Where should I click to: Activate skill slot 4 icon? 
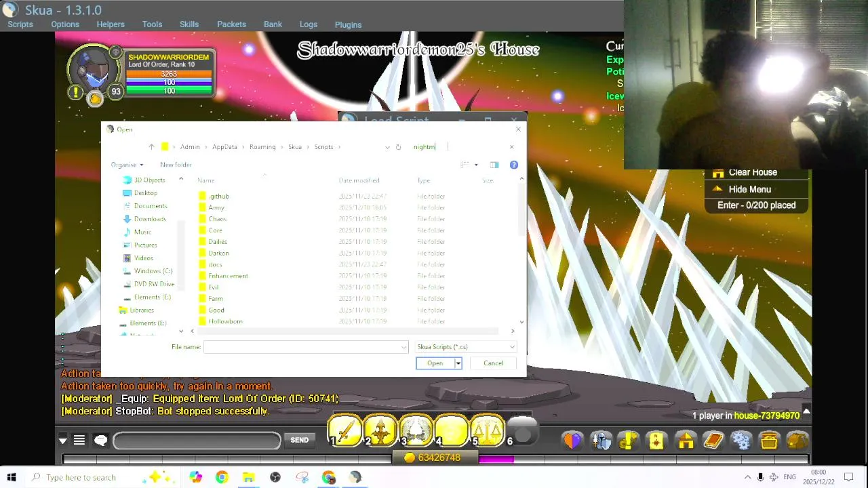pos(452,431)
